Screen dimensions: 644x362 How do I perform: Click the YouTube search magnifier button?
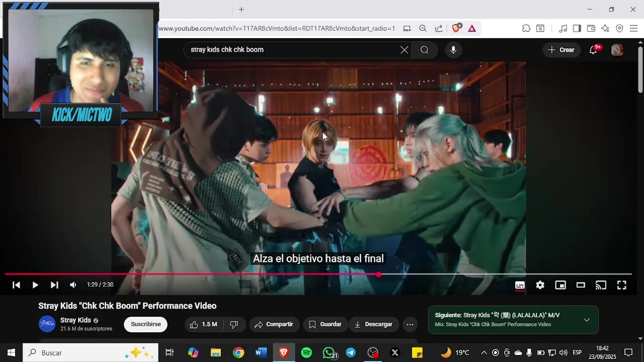(x=424, y=50)
